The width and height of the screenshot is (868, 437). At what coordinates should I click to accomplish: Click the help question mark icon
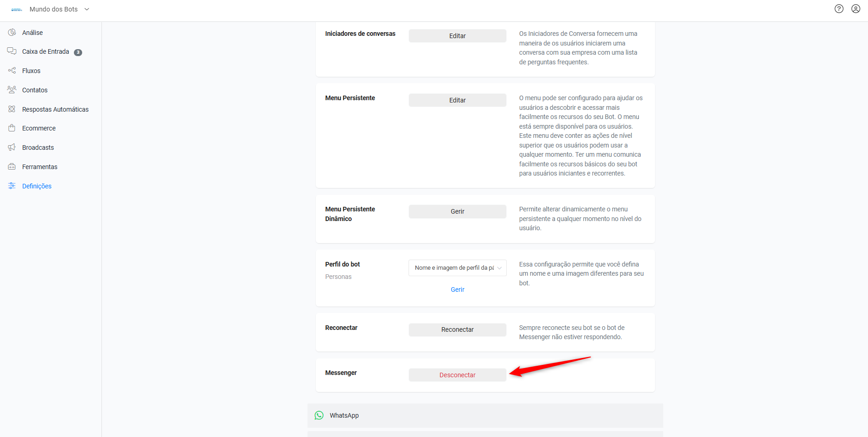839,9
